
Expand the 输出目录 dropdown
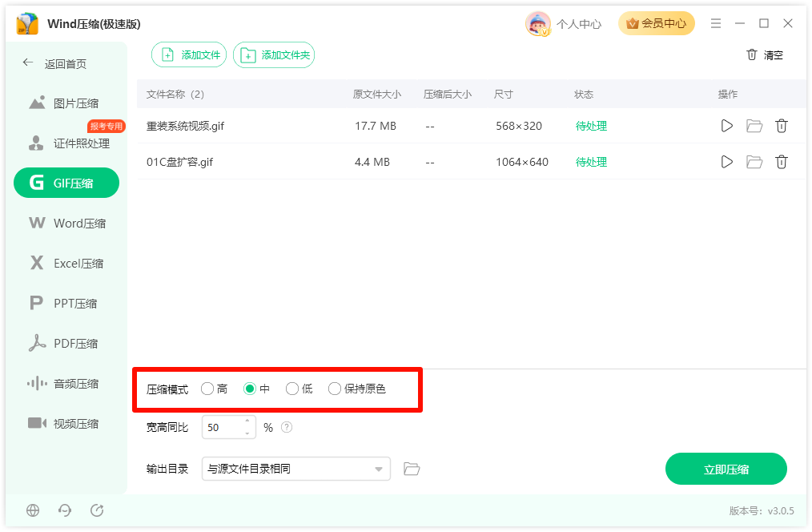tap(379, 470)
